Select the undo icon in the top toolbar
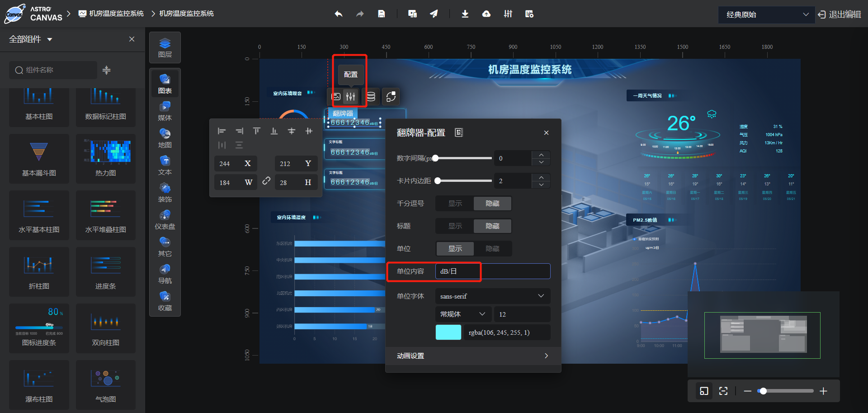The height and width of the screenshot is (413, 868). [338, 14]
